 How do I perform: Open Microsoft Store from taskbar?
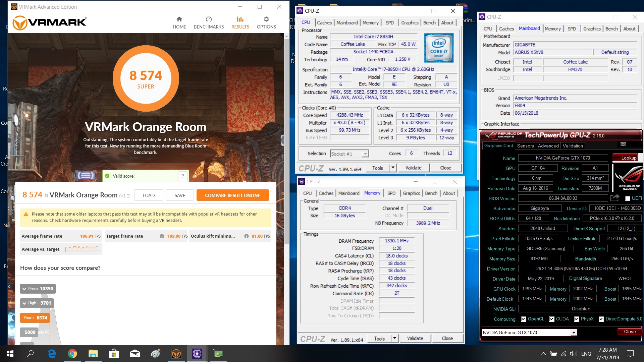pyautogui.click(x=114, y=354)
